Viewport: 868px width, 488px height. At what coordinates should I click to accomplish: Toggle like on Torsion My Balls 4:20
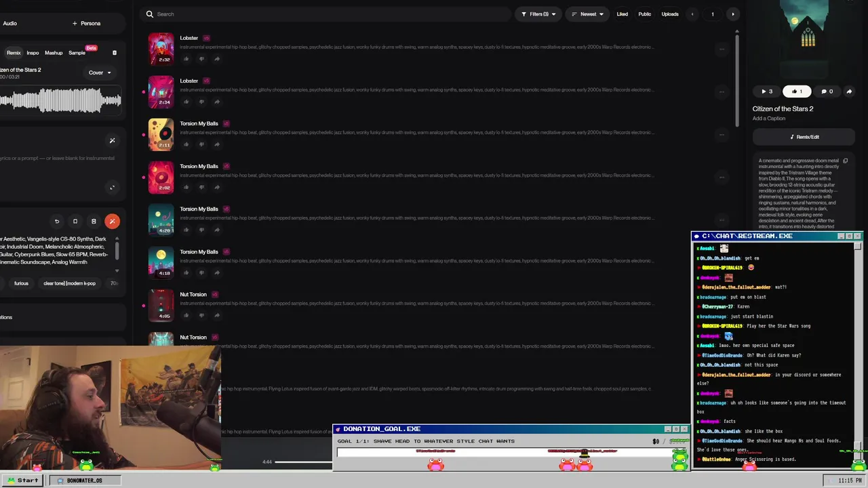pyautogui.click(x=186, y=230)
